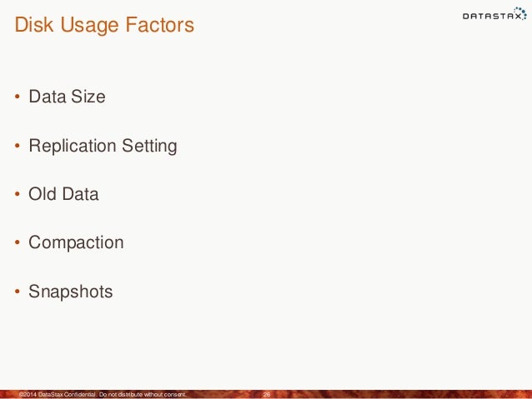This screenshot has height=399, width=532.
Task: Select the Disk Usage Factors title
Action: [x=104, y=25]
